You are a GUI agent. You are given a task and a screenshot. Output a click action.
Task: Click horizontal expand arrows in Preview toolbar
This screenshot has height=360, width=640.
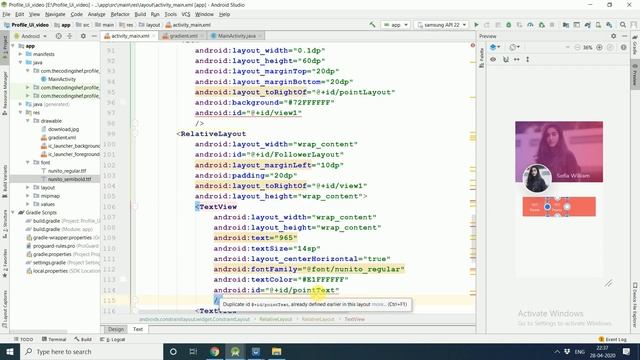coord(517,60)
